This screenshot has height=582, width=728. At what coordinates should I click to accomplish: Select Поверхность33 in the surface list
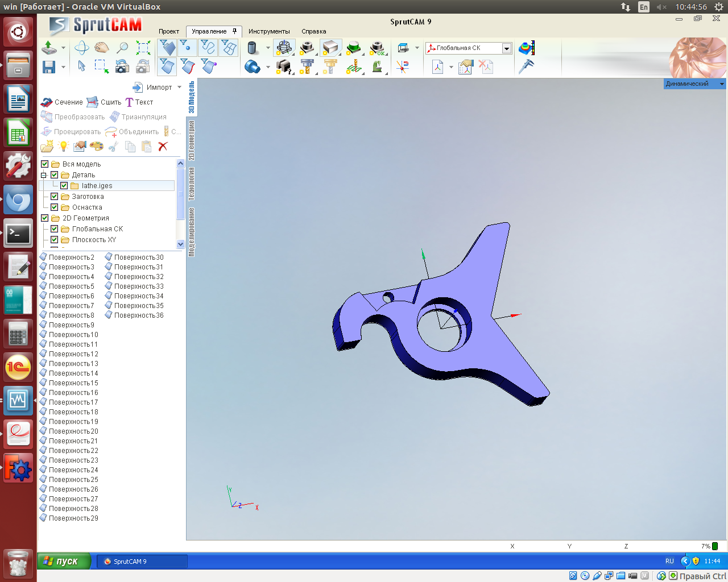click(134, 286)
